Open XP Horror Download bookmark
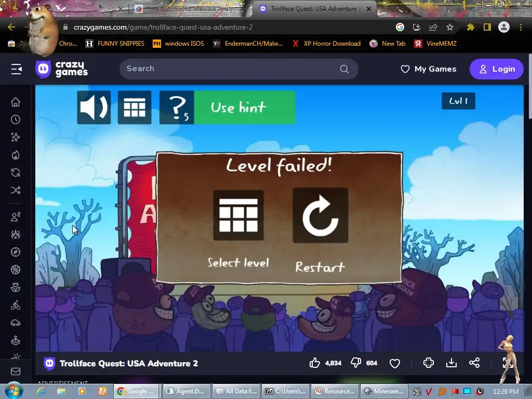The image size is (532, 399). click(x=326, y=44)
